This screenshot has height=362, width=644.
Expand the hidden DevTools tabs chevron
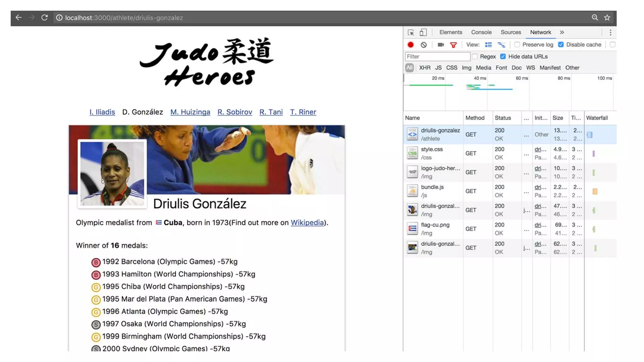pos(562,32)
